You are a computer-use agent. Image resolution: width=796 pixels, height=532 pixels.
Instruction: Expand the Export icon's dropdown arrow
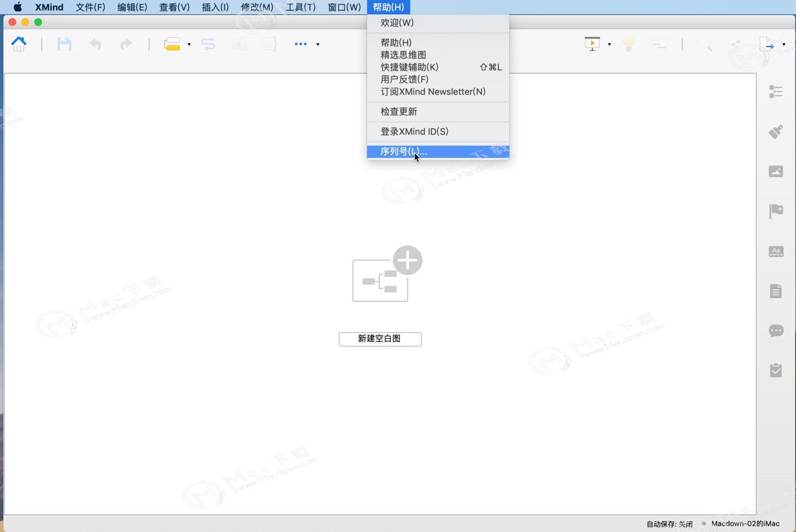coord(784,44)
